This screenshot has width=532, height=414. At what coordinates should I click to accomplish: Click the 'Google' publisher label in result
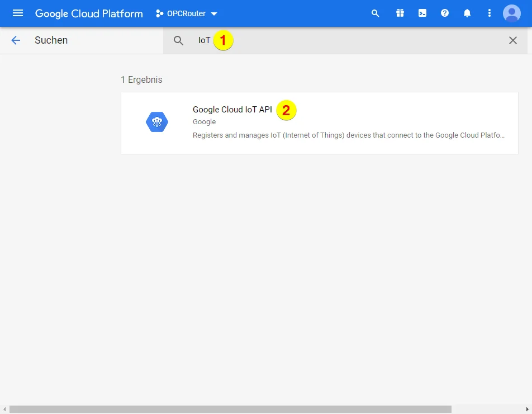pyautogui.click(x=205, y=121)
